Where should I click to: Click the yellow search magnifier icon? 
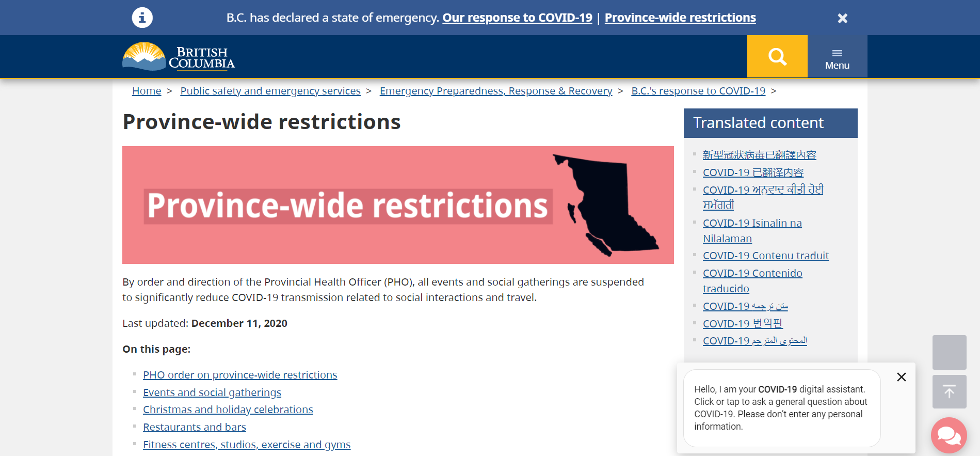[x=777, y=56]
